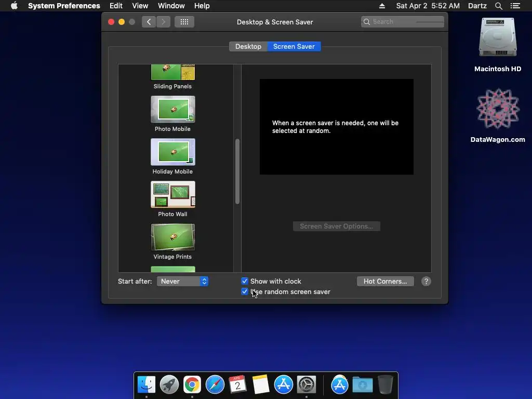Click Screen Saver Options button
Viewport: 532px width, 399px height.
[337, 227]
